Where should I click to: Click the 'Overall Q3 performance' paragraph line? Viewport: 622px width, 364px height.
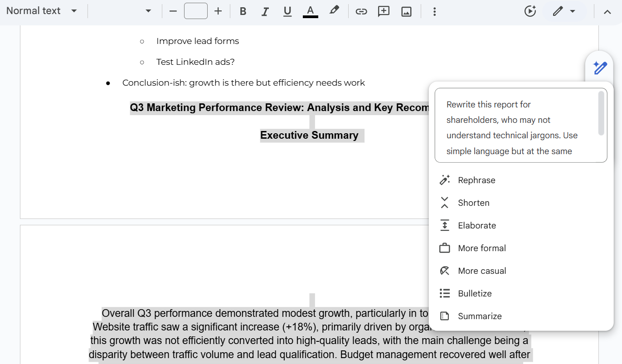265,313
